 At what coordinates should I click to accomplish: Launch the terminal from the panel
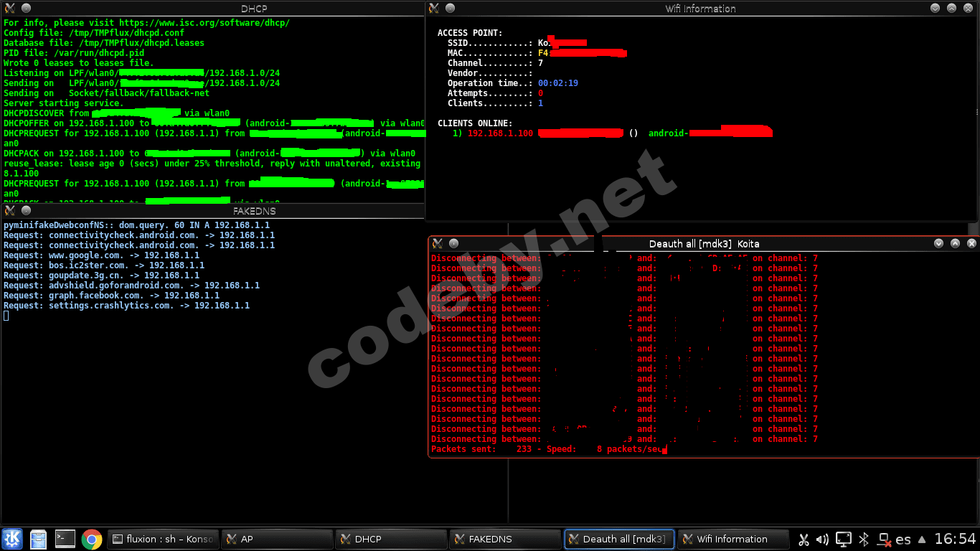(x=65, y=539)
